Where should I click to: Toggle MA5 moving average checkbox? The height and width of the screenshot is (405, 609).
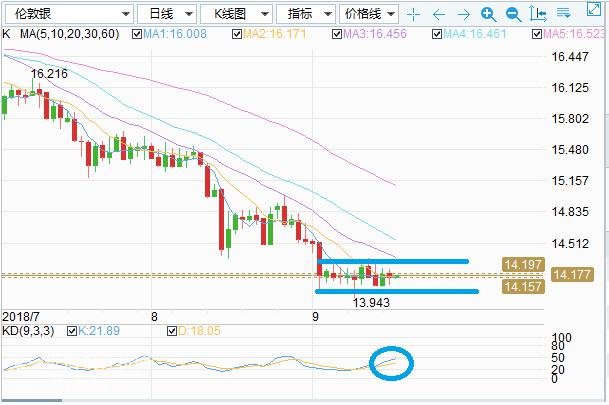[537, 34]
